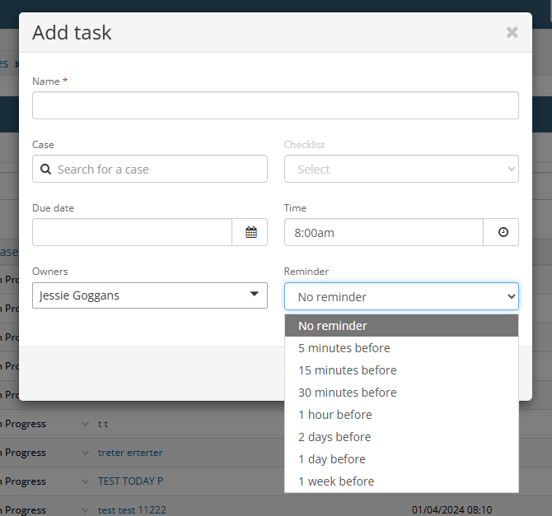Click the date 01/04/2024 08:10
This screenshot has width=552, height=516.
pos(452,510)
